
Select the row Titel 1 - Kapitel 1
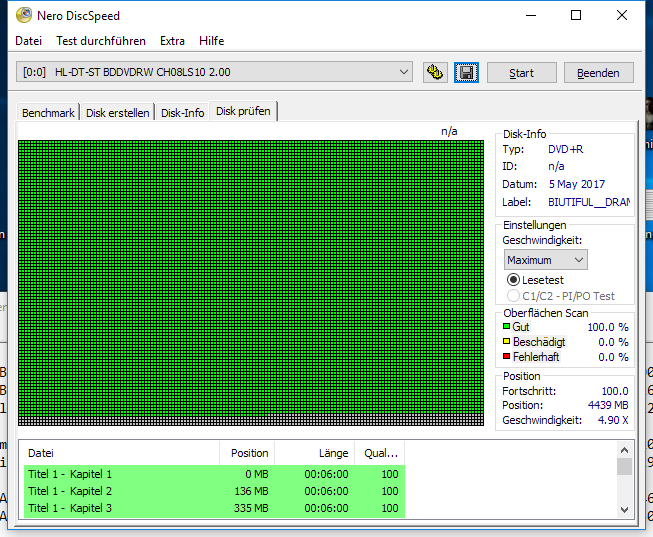pyautogui.click(x=214, y=474)
